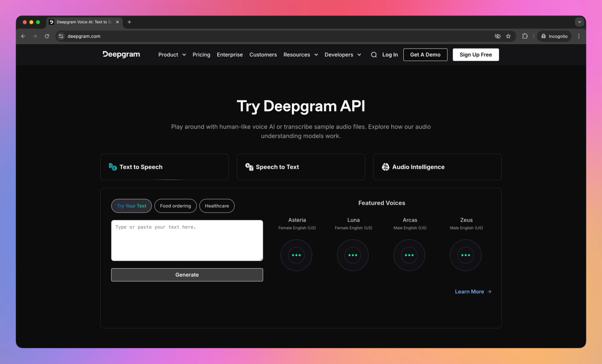The height and width of the screenshot is (364, 602).
Task: Open the browser extensions puzzle icon
Action: [525, 36]
